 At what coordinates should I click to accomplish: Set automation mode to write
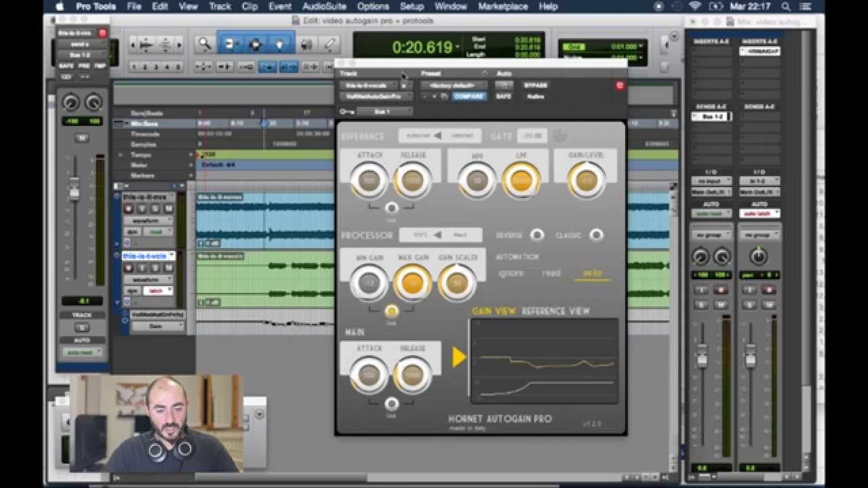[592, 273]
